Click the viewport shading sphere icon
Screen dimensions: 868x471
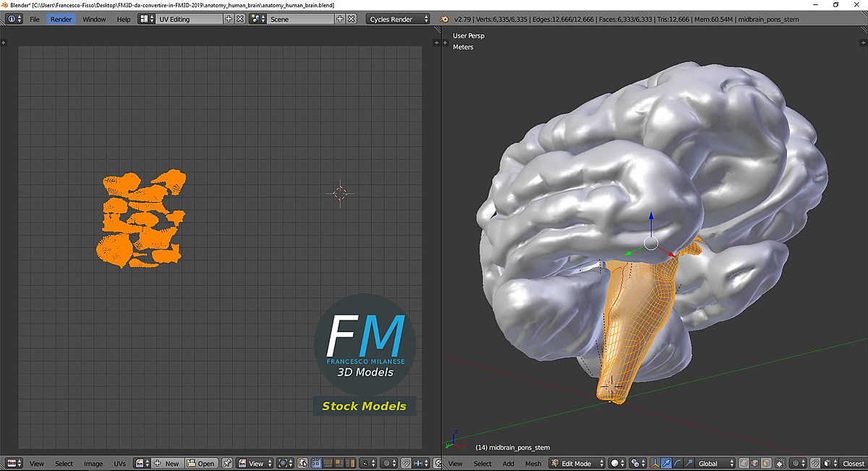coord(616,463)
